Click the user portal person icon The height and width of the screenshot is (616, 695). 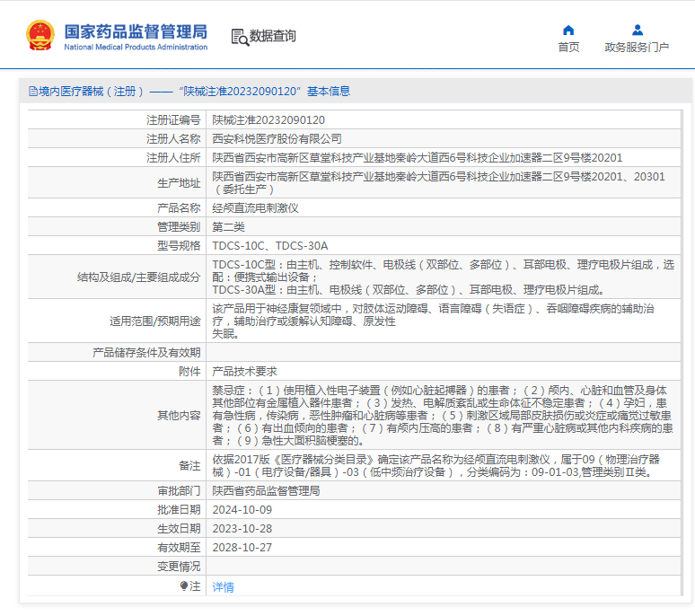637,31
